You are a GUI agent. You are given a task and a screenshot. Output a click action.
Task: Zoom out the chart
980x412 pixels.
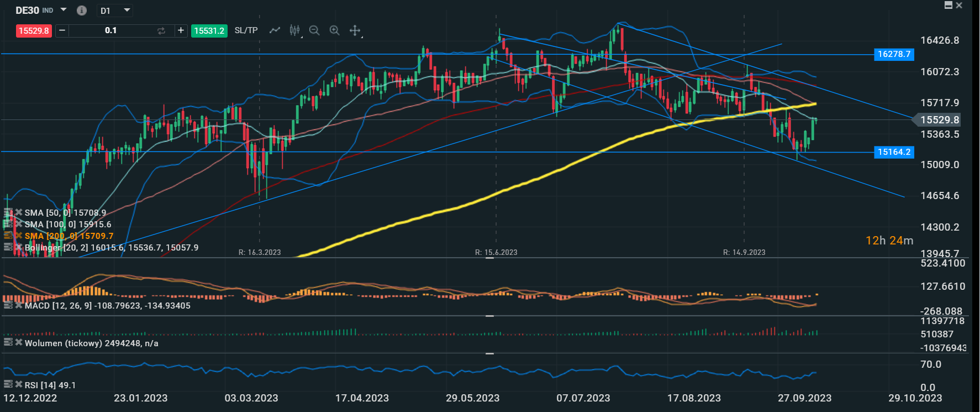pos(314,30)
